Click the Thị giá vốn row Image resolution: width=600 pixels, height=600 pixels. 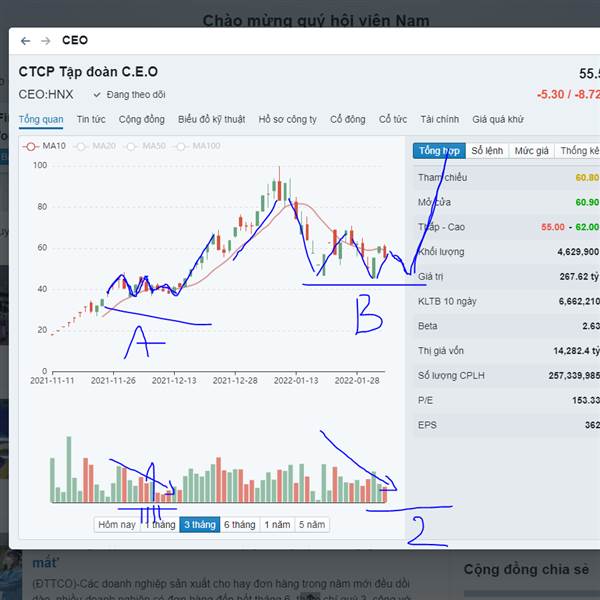[507, 351]
